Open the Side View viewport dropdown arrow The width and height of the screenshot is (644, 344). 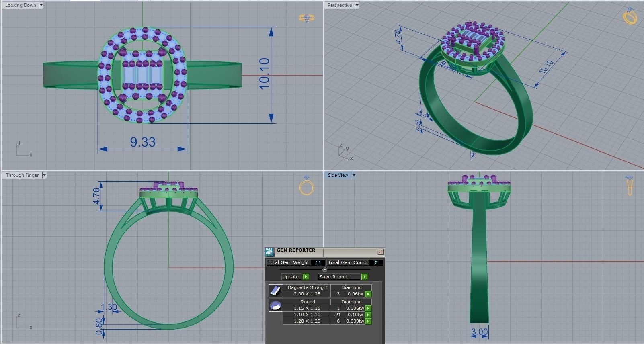[353, 175]
